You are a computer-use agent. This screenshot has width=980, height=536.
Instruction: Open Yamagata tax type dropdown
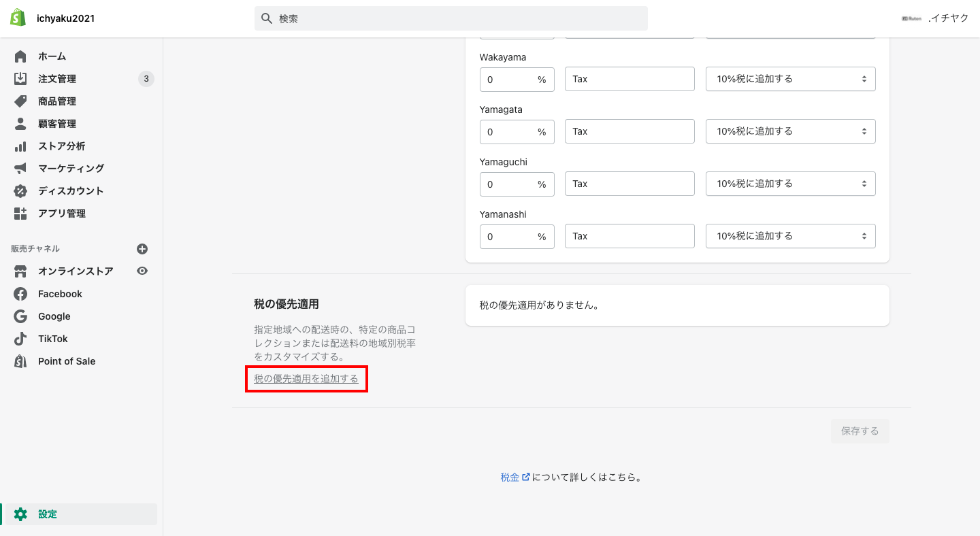(x=791, y=131)
